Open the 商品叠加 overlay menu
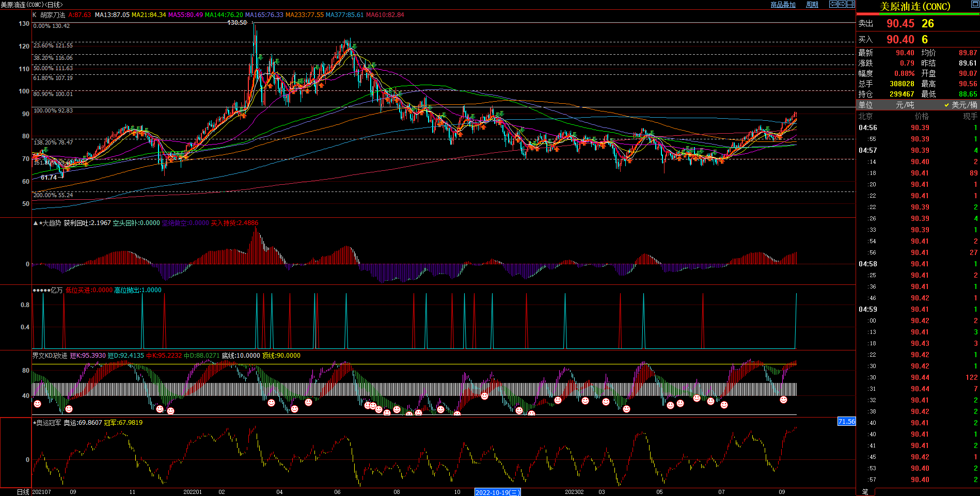This screenshot has height=496, width=980. coord(783,5)
